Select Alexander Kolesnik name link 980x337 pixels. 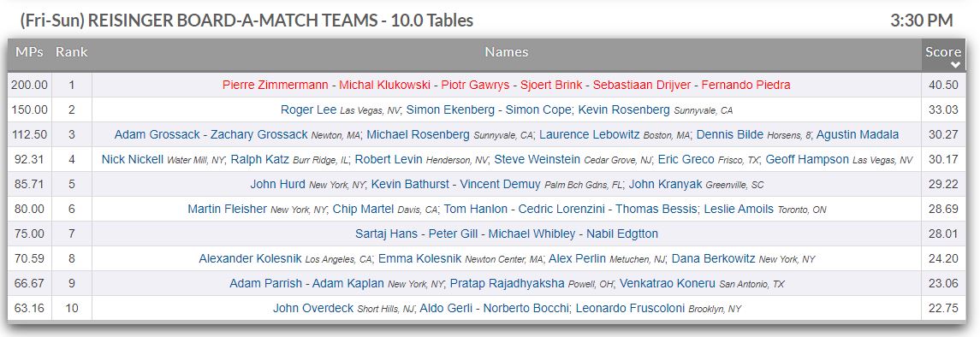click(250, 258)
